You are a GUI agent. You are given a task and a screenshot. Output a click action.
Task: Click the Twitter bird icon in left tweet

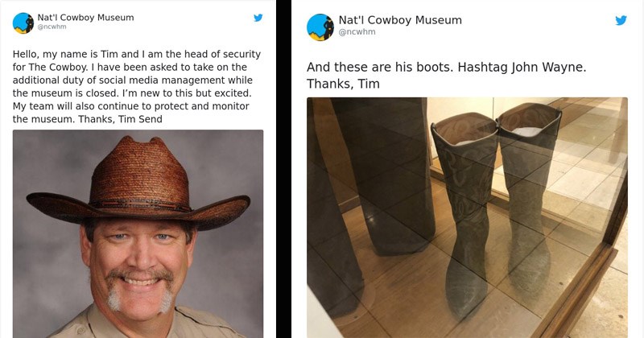tap(258, 18)
